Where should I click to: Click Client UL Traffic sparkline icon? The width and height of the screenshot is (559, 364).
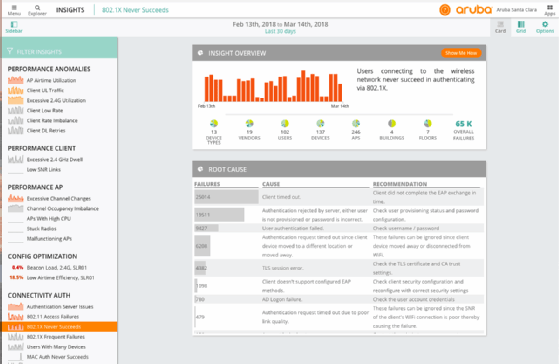[x=16, y=90]
